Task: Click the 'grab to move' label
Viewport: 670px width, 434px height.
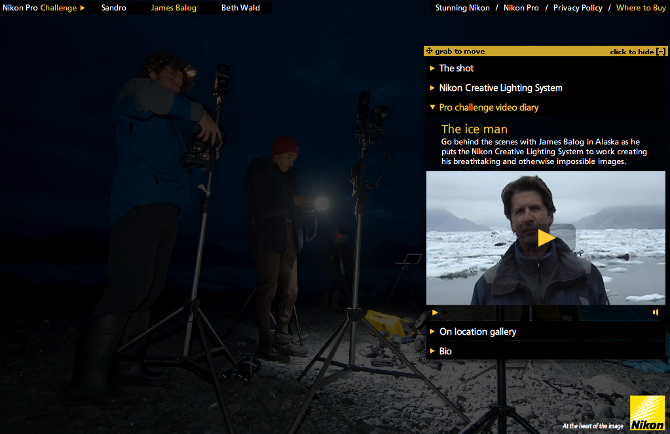Action: tap(460, 51)
